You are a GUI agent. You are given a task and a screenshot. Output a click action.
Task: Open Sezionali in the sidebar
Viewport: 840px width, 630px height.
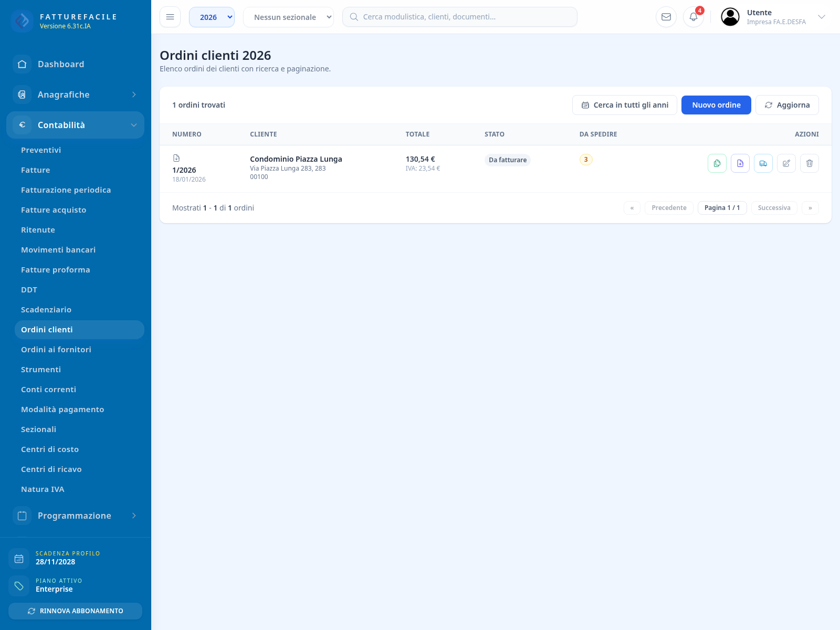[x=79, y=429]
